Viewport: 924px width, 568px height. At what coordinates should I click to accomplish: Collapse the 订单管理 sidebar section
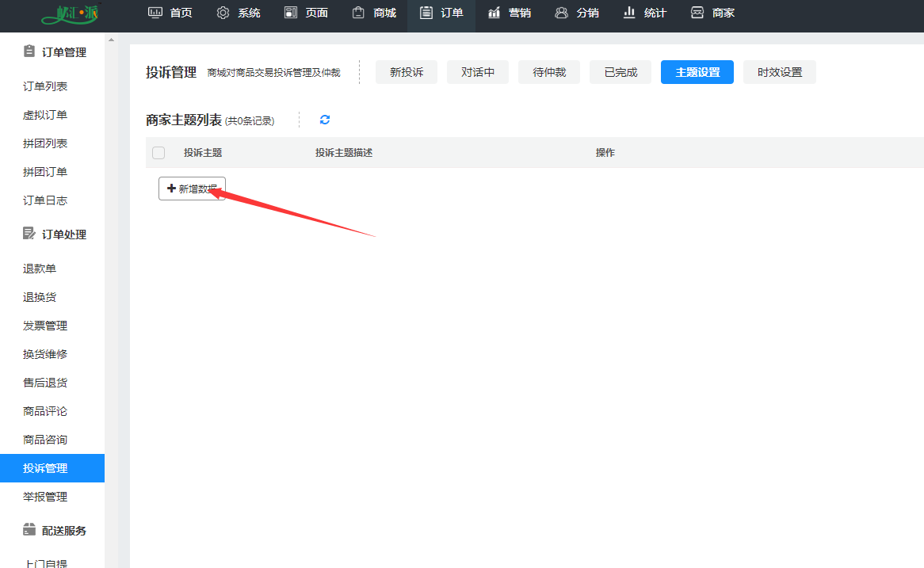click(54, 52)
